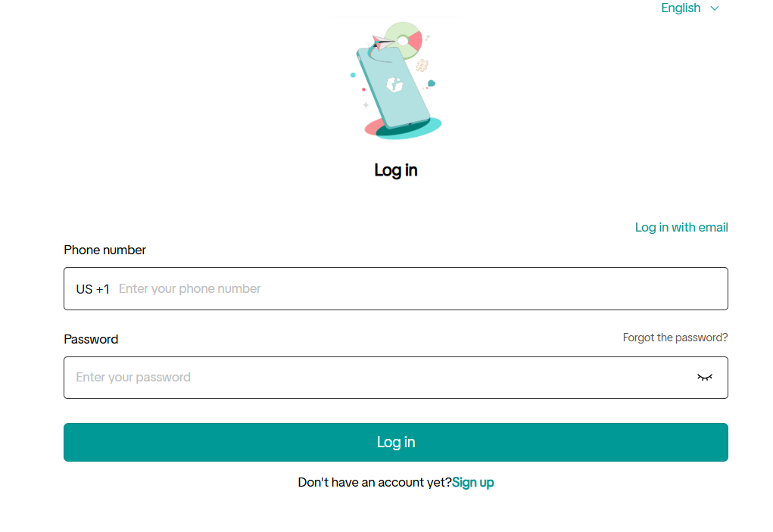
Task: Submit with the teal Log in button
Action: [396, 443]
